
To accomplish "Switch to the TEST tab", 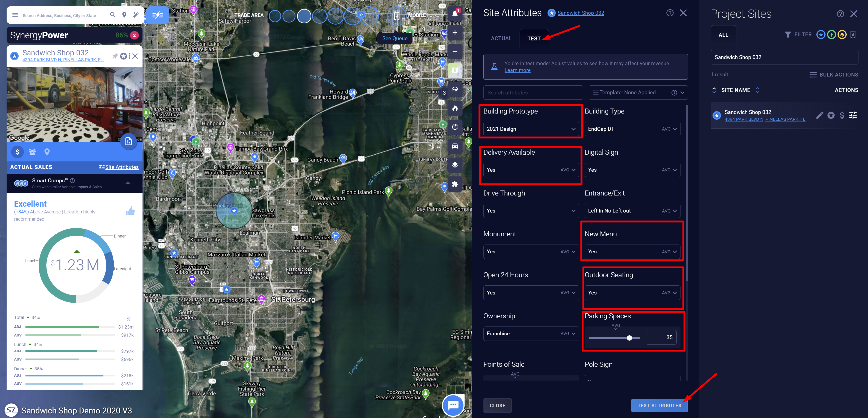I will click(534, 38).
